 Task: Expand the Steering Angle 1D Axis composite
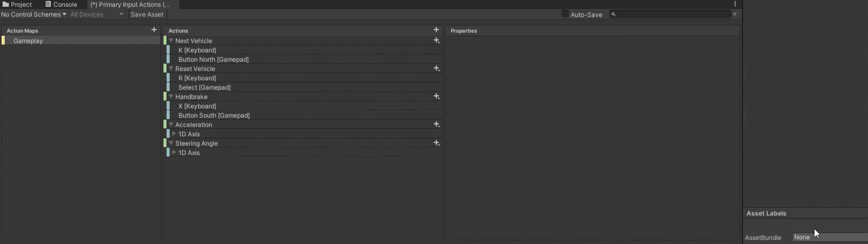pos(174,152)
